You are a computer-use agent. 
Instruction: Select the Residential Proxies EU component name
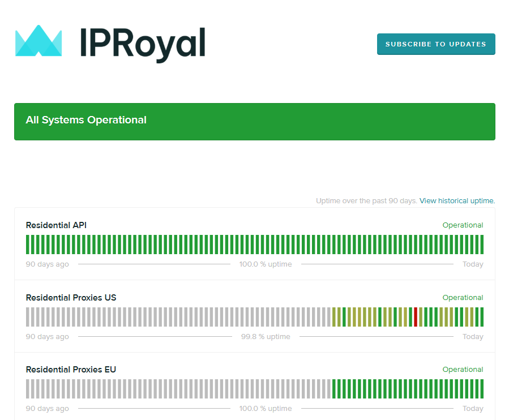(x=71, y=370)
